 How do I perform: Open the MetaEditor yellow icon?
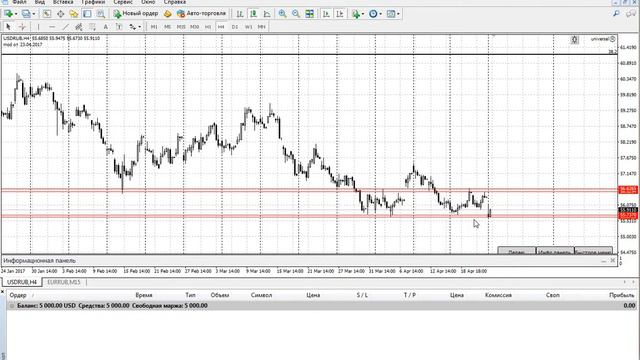[x=167, y=13]
